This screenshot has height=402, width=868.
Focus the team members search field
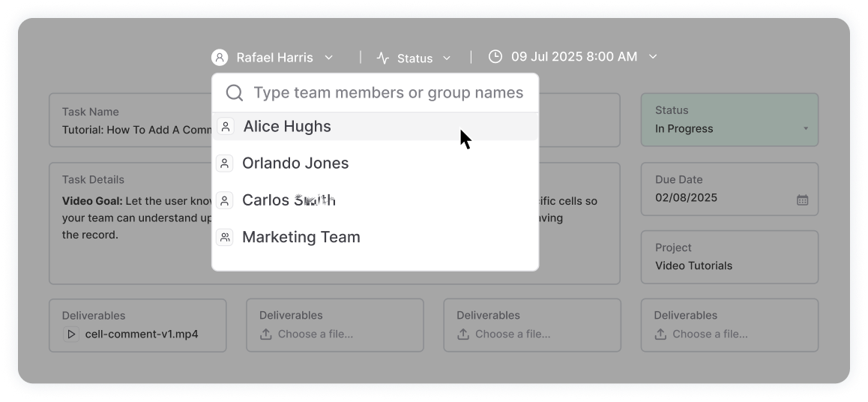coord(388,93)
